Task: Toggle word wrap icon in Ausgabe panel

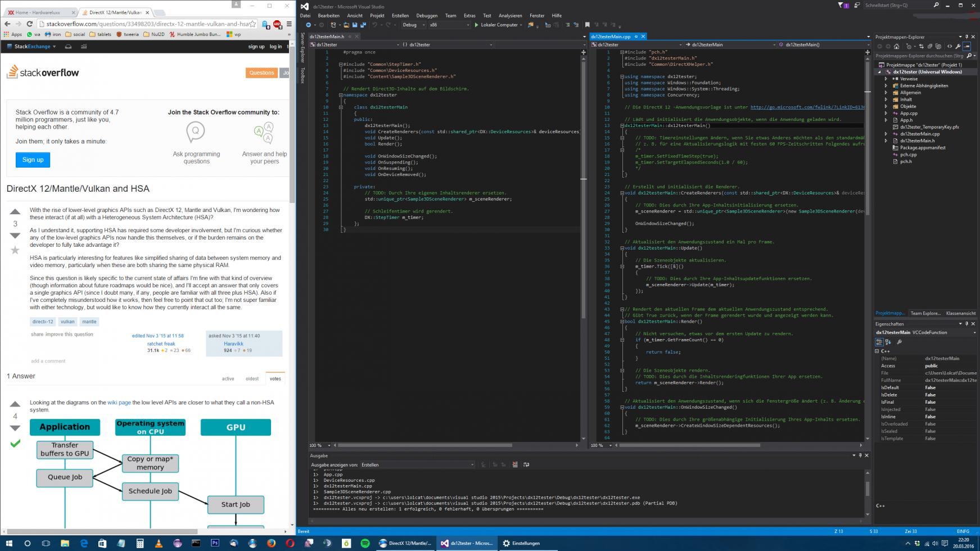Action: click(526, 464)
